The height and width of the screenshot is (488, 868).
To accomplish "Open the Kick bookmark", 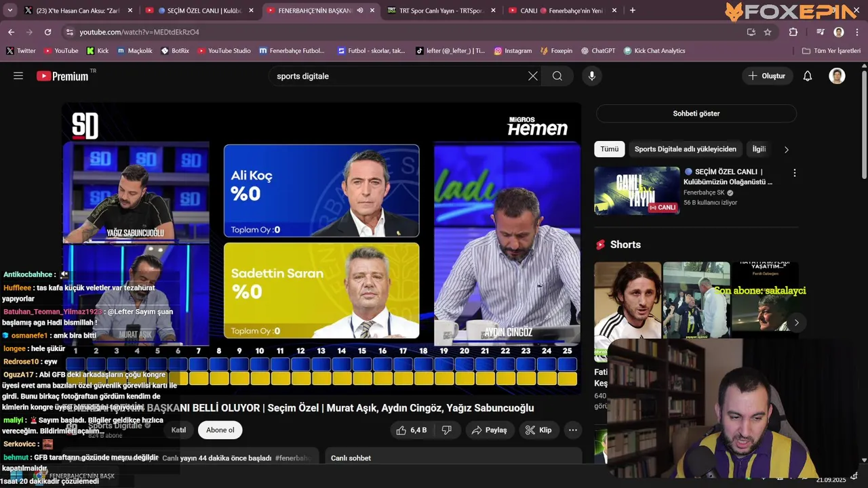I will pyautogui.click(x=98, y=51).
